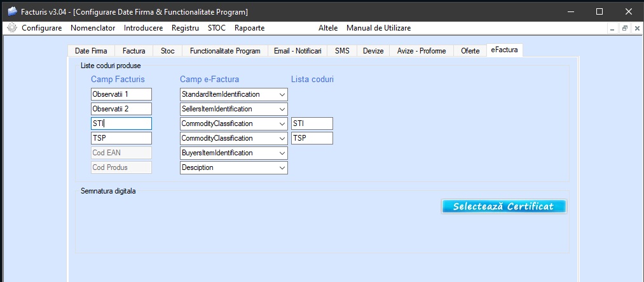Switch to the Stoc tab
The height and width of the screenshot is (282, 644).
[x=168, y=51]
